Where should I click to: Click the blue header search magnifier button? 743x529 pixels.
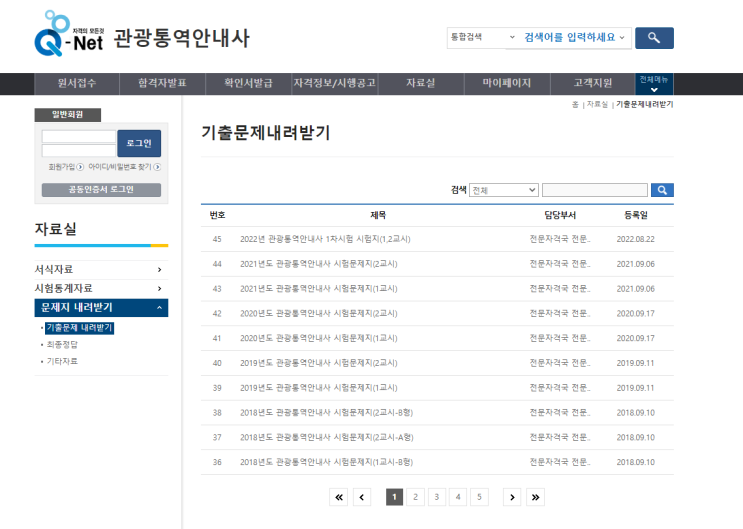click(x=654, y=38)
